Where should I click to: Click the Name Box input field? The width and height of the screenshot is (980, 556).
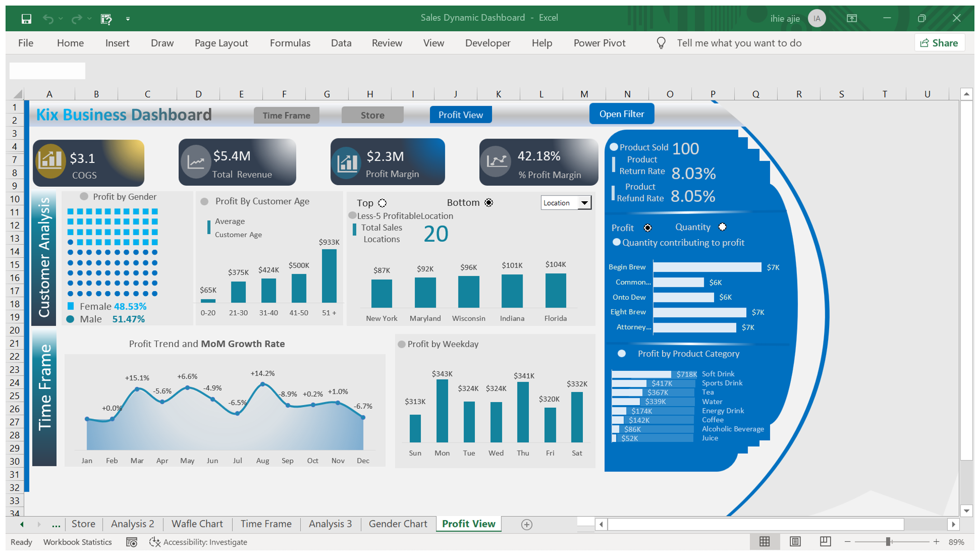click(47, 71)
